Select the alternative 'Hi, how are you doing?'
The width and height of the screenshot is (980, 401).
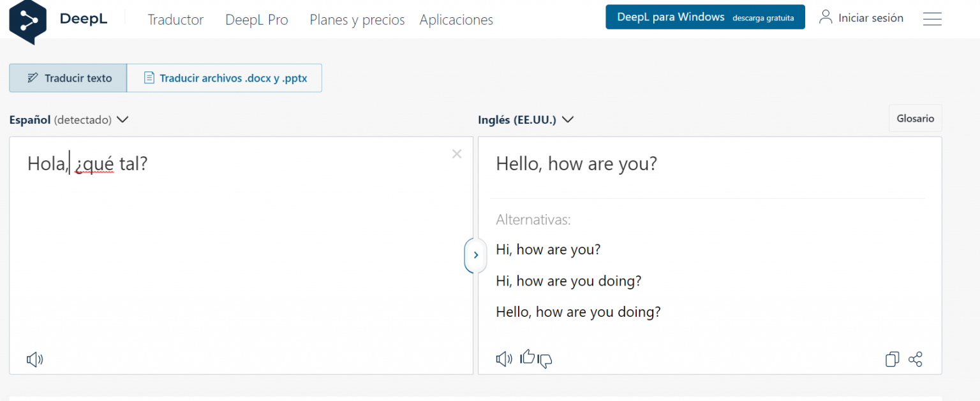click(x=568, y=281)
